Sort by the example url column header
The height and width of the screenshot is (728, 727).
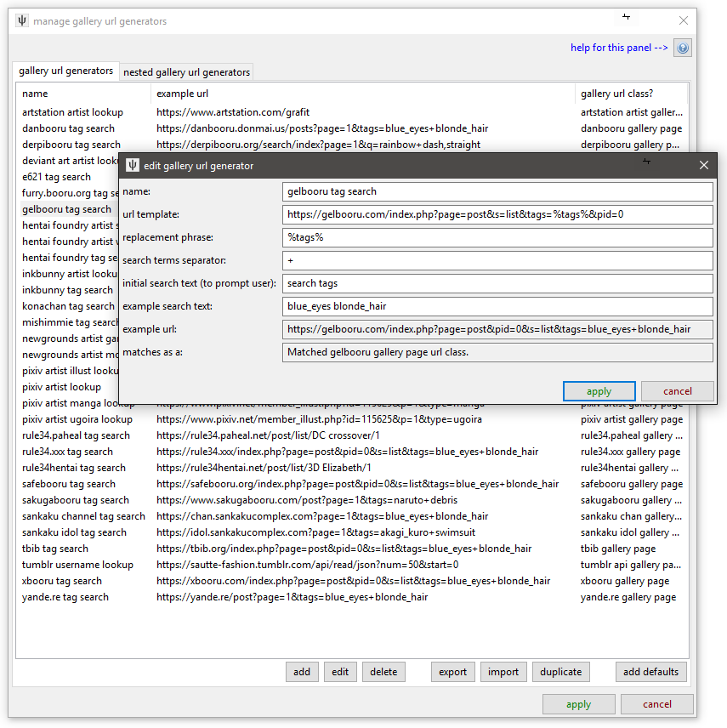(362, 94)
